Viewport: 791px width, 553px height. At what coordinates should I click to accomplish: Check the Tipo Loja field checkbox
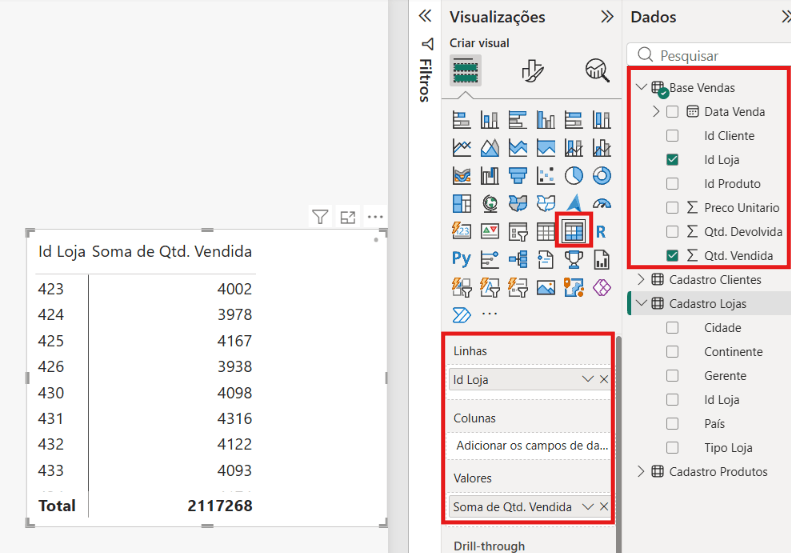672,448
